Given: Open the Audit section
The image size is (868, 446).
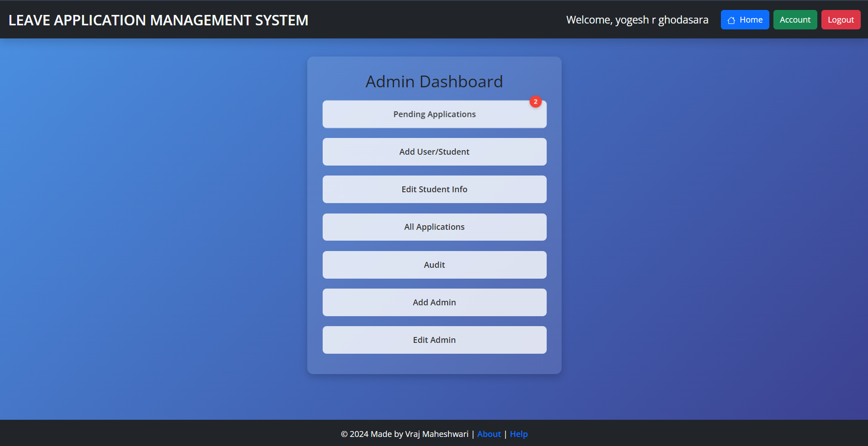Looking at the screenshot, I should (x=434, y=265).
